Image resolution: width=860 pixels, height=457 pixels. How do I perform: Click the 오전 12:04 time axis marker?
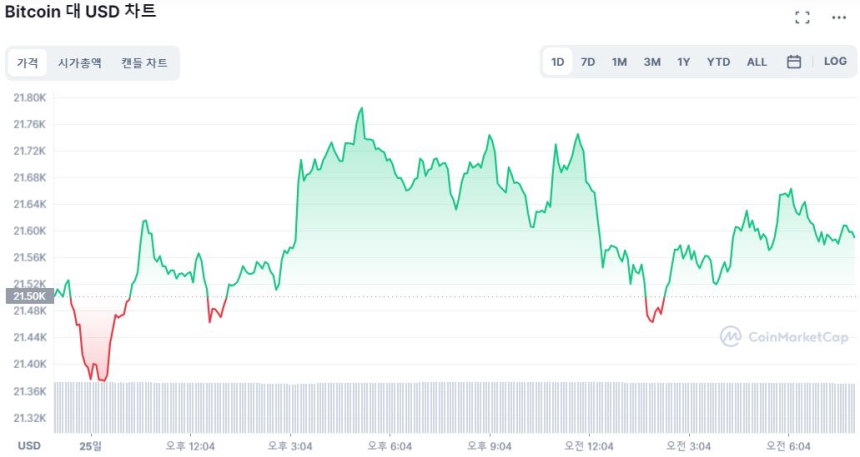[589, 446]
